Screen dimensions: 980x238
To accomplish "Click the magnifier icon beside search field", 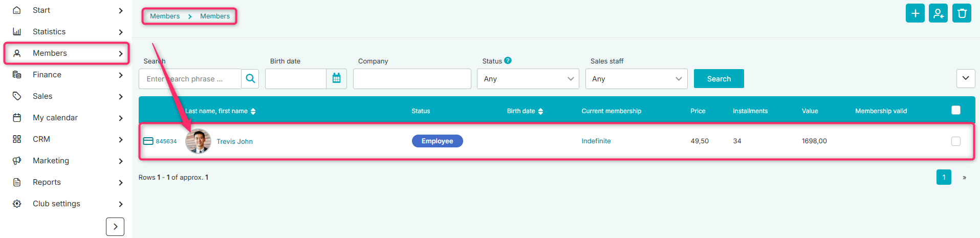I will pyautogui.click(x=250, y=79).
